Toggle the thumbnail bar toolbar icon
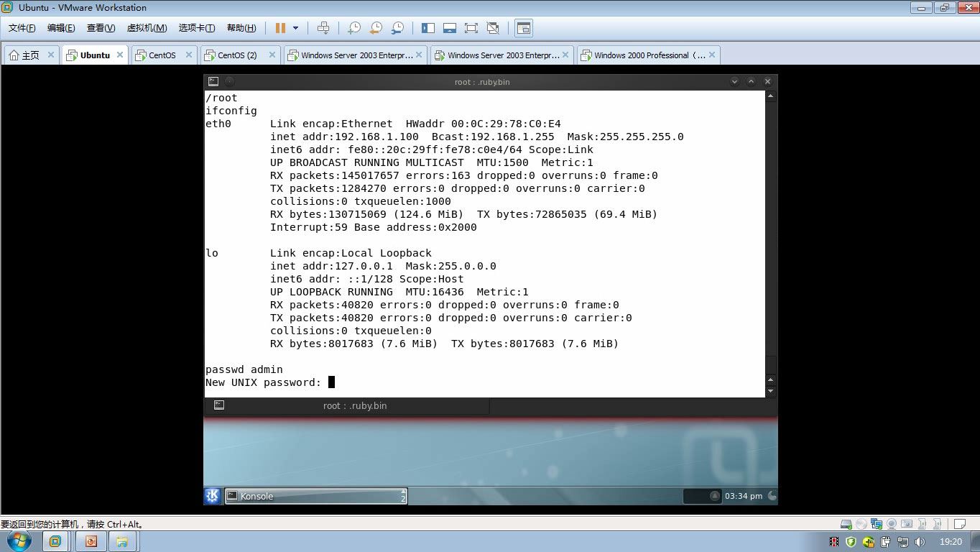 (450, 28)
